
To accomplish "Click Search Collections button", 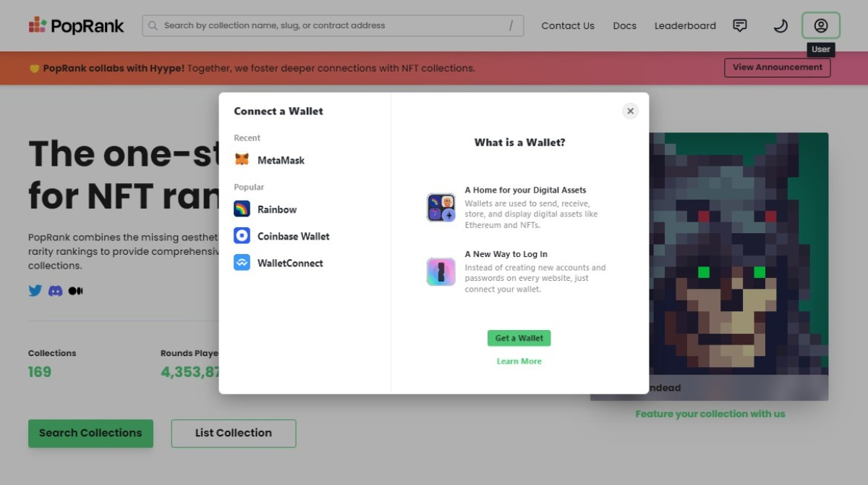I will (90, 433).
